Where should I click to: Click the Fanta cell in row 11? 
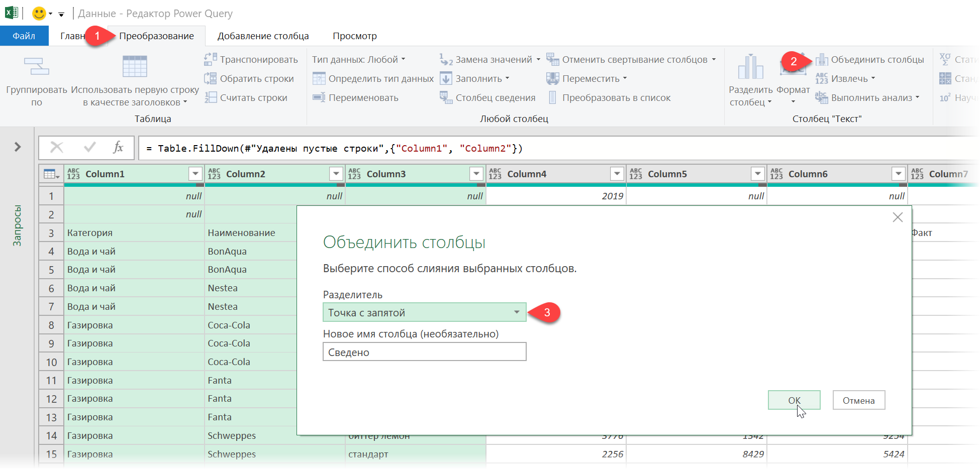(x=251, y=380)
